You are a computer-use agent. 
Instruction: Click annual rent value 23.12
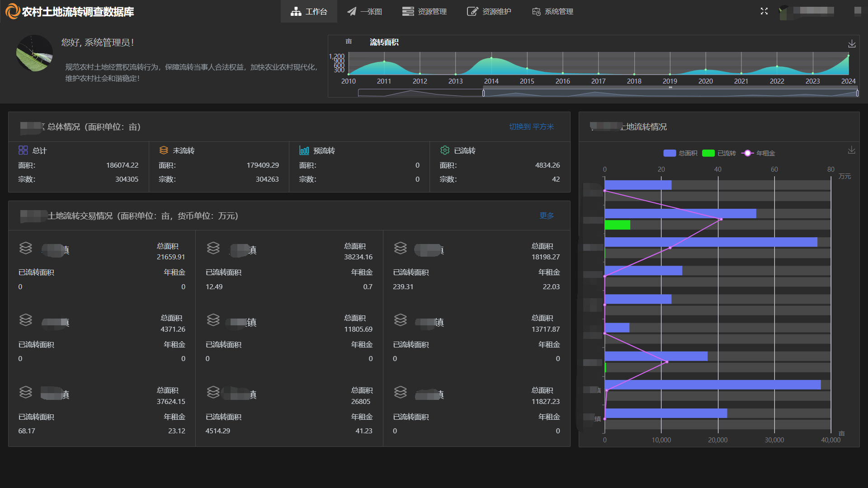click(177, 431)
